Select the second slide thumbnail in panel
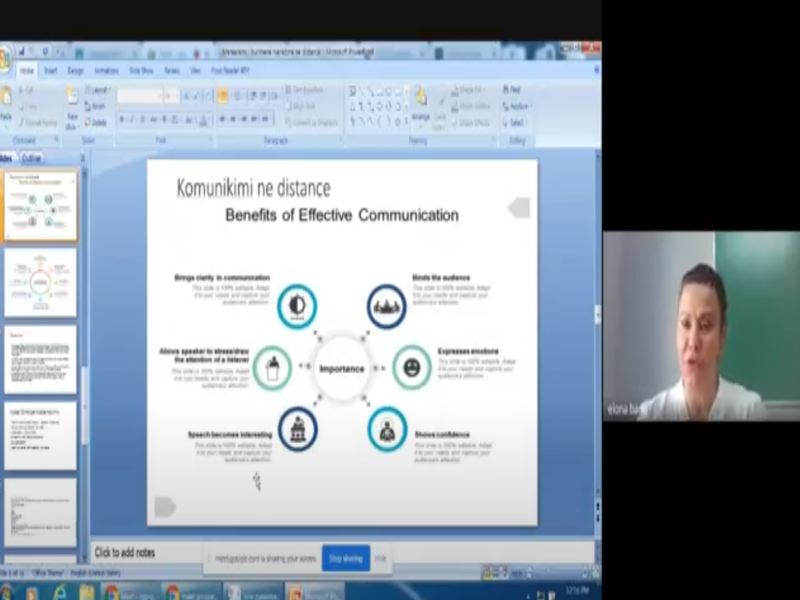Image resolution: width=800 pixels, height=600 pixels. tap(40, 283)
